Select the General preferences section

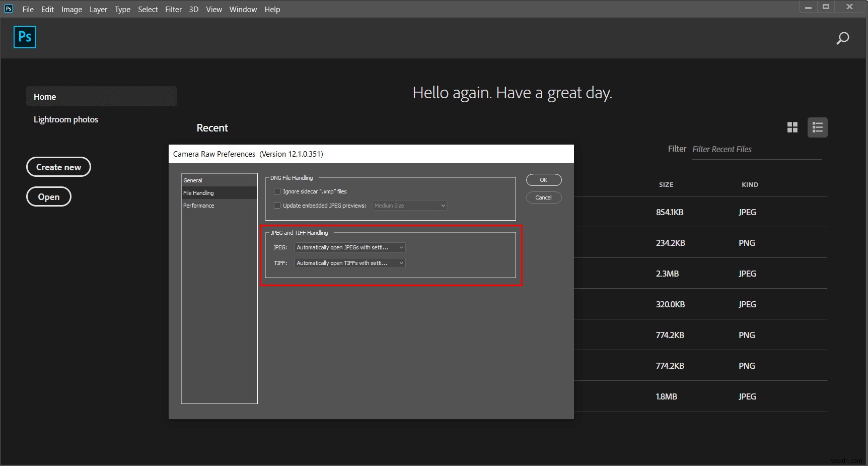(193, 180)
